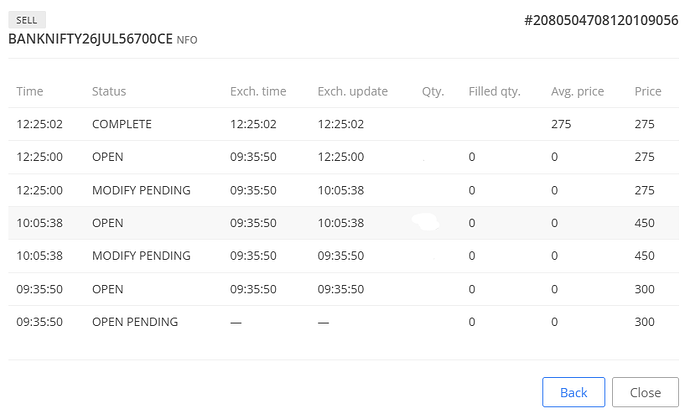Select the BANKNIFTY26JUL56700CE instrument name
The image size is (690, 419).
click(x=91, y=39)
